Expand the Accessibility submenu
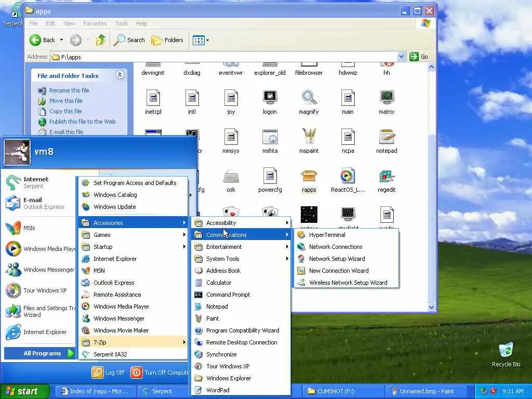Screen dimensions: 532x399 241,222
